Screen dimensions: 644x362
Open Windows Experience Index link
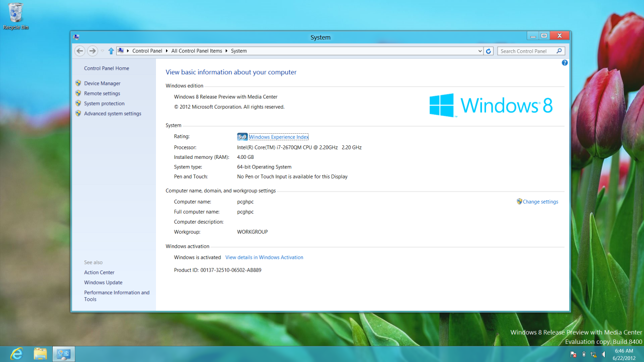pos(279,137)
